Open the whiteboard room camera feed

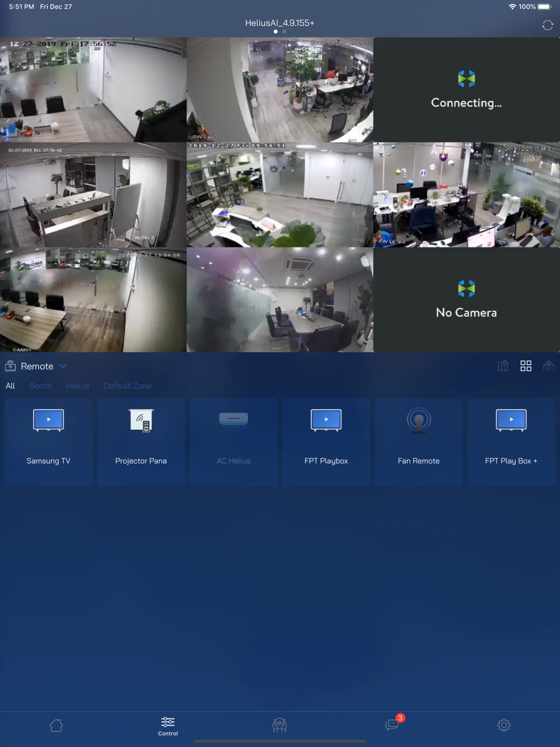(93, 195)
